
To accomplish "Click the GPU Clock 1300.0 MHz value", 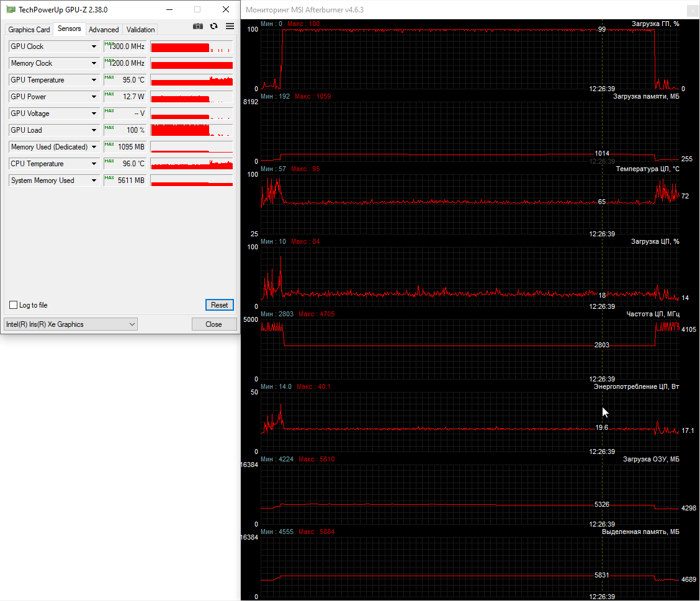I will [125, 47].
